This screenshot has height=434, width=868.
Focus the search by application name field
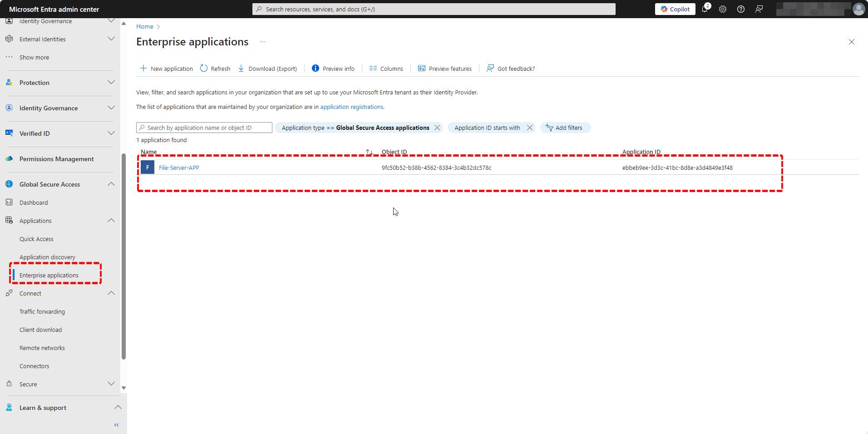click(204, 128)
